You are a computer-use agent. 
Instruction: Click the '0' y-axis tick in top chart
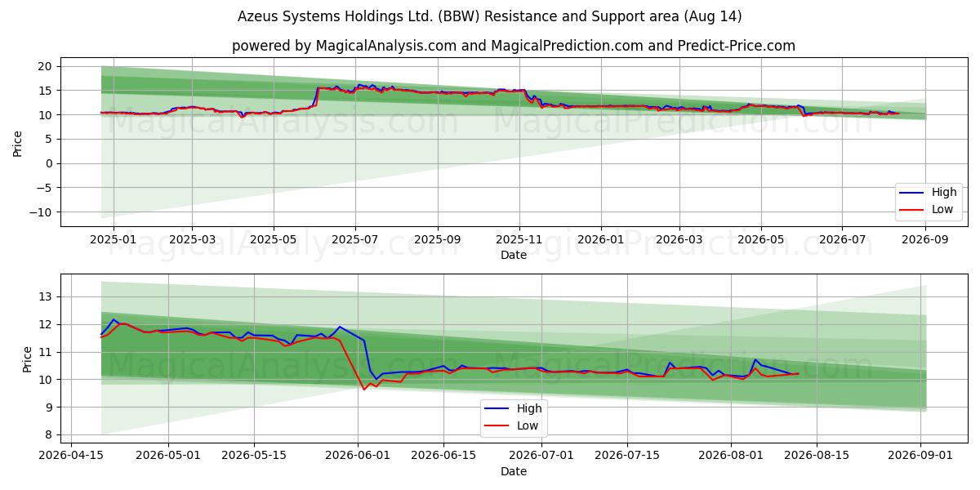(48, 163)
